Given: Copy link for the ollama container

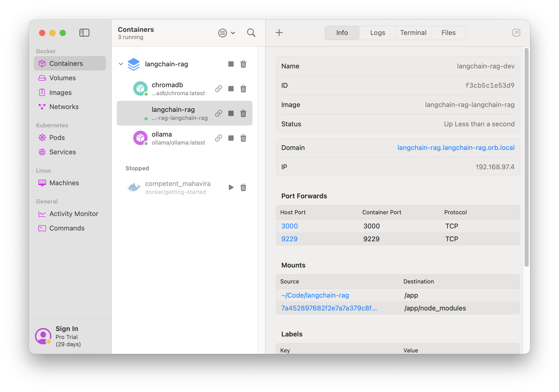Looking at the screenshot, I should [x=219, y=138].
